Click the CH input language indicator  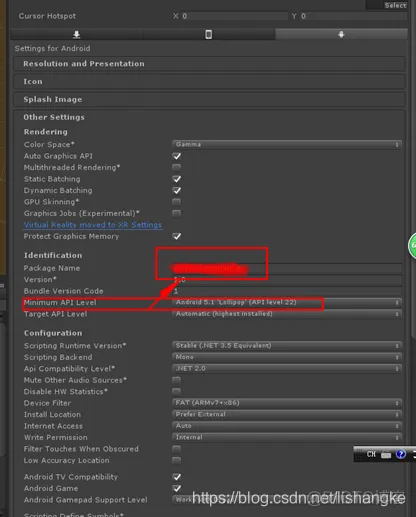tap(371, 454)
